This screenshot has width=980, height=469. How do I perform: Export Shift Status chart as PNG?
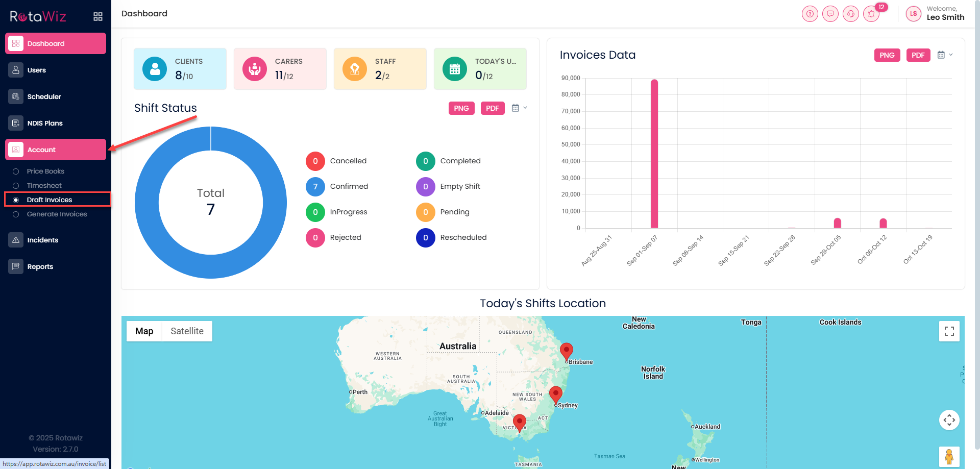click(461, 108)
